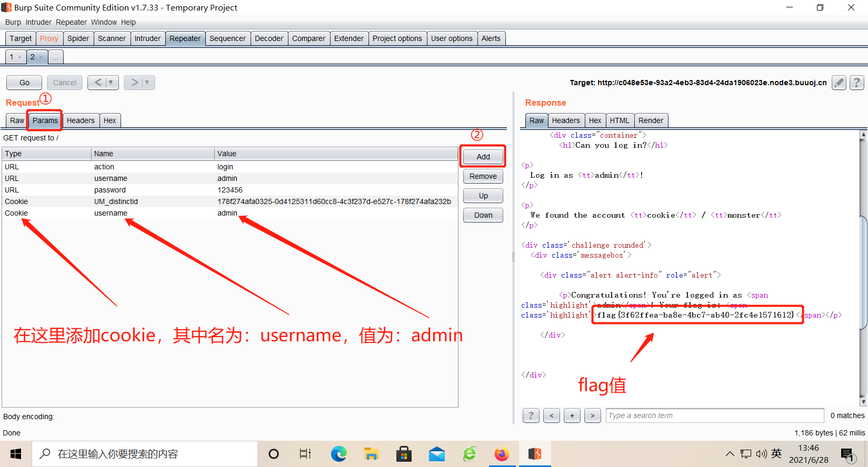Switch response to HTML tab
Screen dimensions: 868x467
point(620,120)
